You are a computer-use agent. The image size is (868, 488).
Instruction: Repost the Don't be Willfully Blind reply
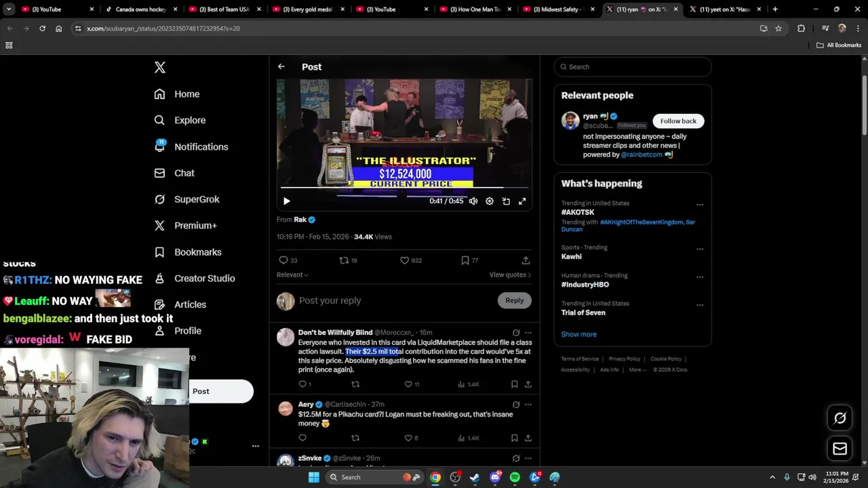click(x=355, y=384)
